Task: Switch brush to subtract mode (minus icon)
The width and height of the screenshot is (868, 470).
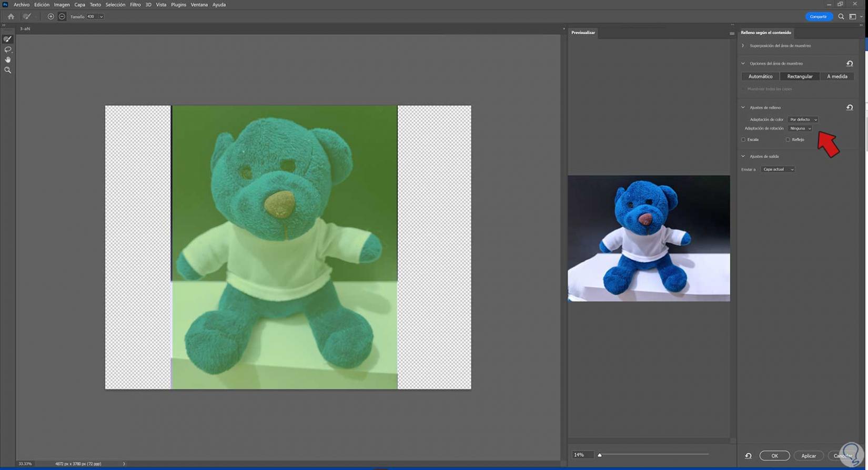Action: click(62, 16)
